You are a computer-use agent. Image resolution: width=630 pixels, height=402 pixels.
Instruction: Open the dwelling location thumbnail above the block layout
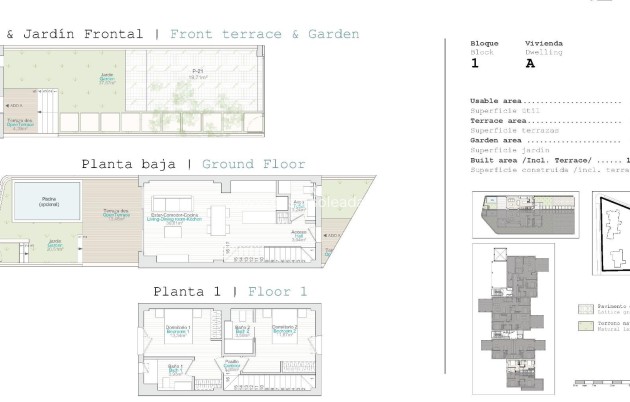pyautogui.click(x=526, y=215)
